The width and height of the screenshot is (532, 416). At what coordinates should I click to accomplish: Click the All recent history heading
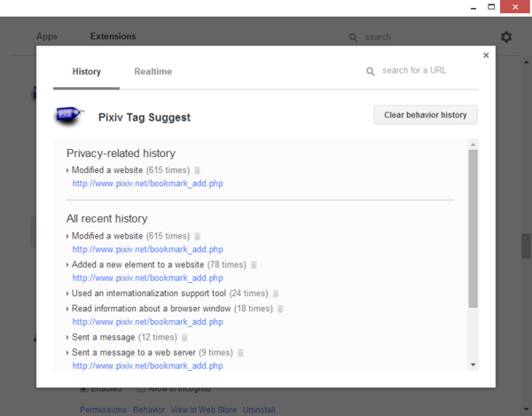click(x=107, y=218)
